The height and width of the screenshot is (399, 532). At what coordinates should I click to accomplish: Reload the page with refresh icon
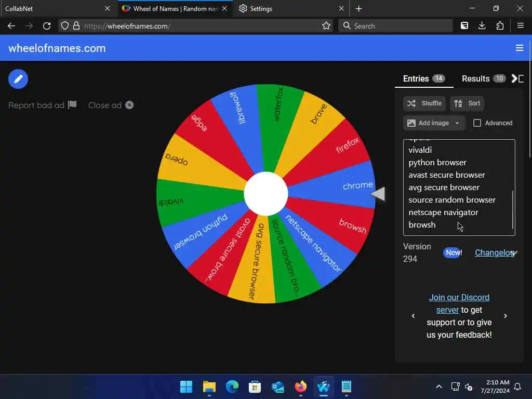(x=47, y=26)
